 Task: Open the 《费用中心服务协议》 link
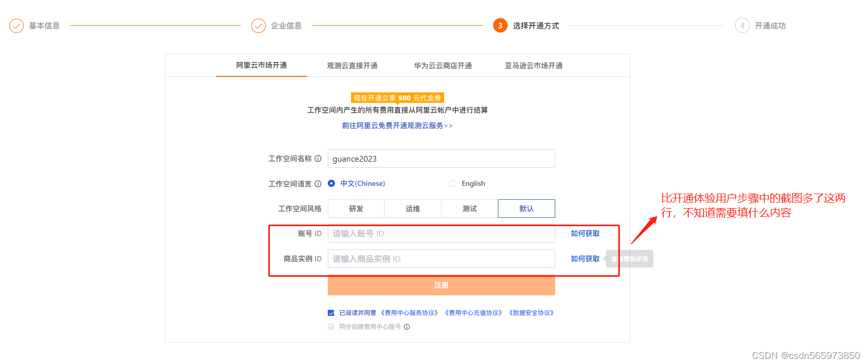coord(409,313)
